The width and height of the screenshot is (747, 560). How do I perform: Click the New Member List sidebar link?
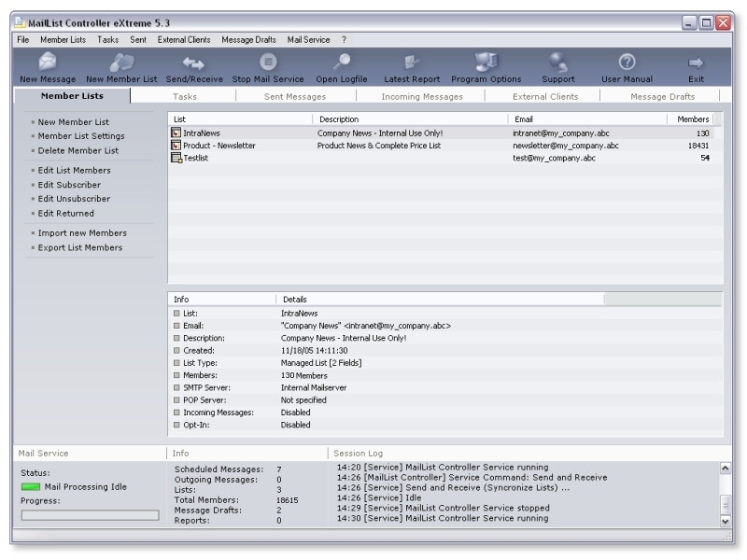point(74,122)
